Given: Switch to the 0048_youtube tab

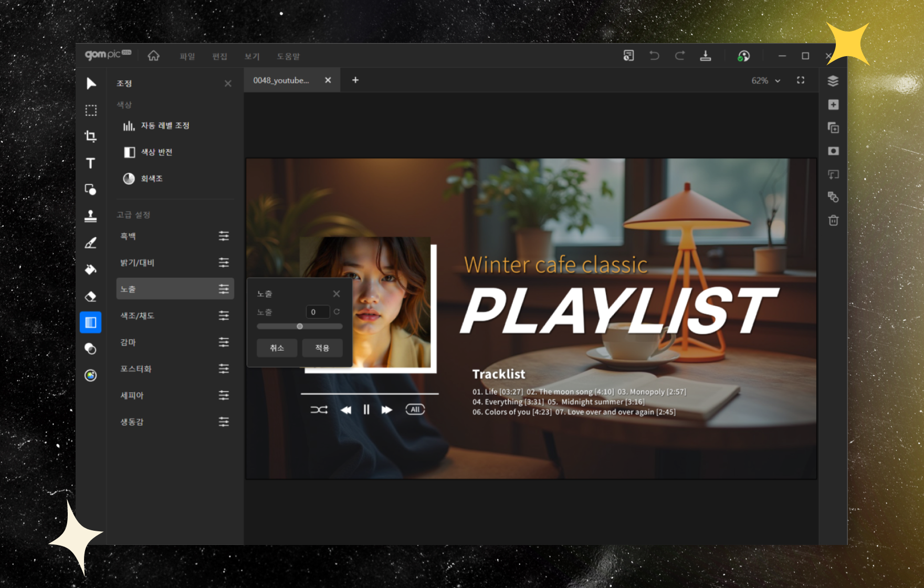Looking at the screenshot, I should point(281,80).
